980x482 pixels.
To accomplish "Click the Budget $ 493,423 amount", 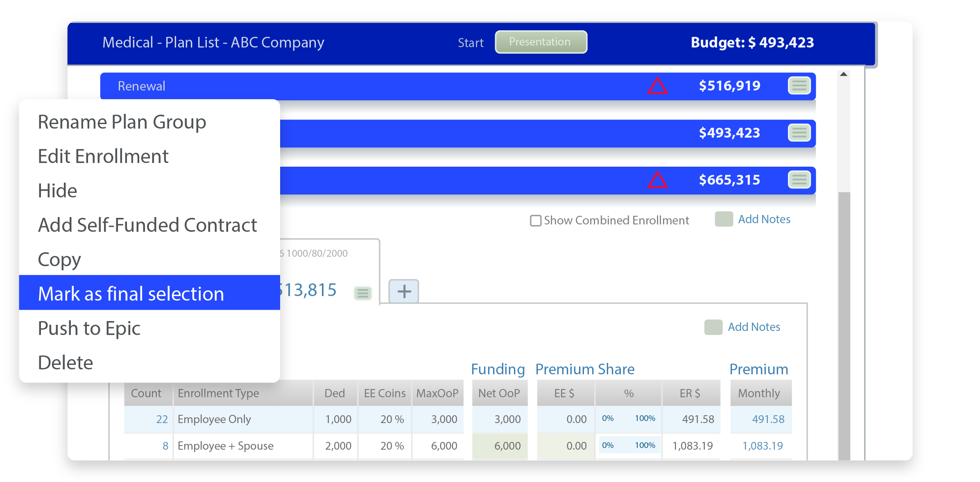I will pos(752,43).
